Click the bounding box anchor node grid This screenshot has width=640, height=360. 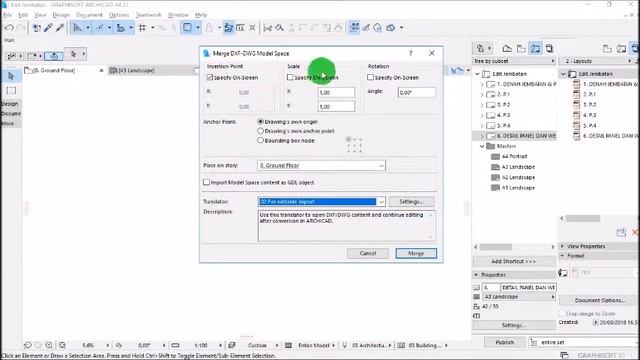(x=354, y=145)
